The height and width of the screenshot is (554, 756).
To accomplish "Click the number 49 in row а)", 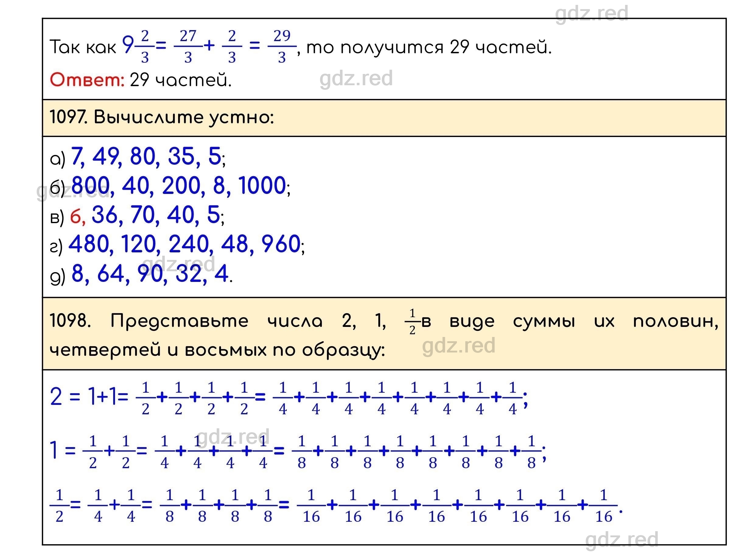I will point(106,156).
